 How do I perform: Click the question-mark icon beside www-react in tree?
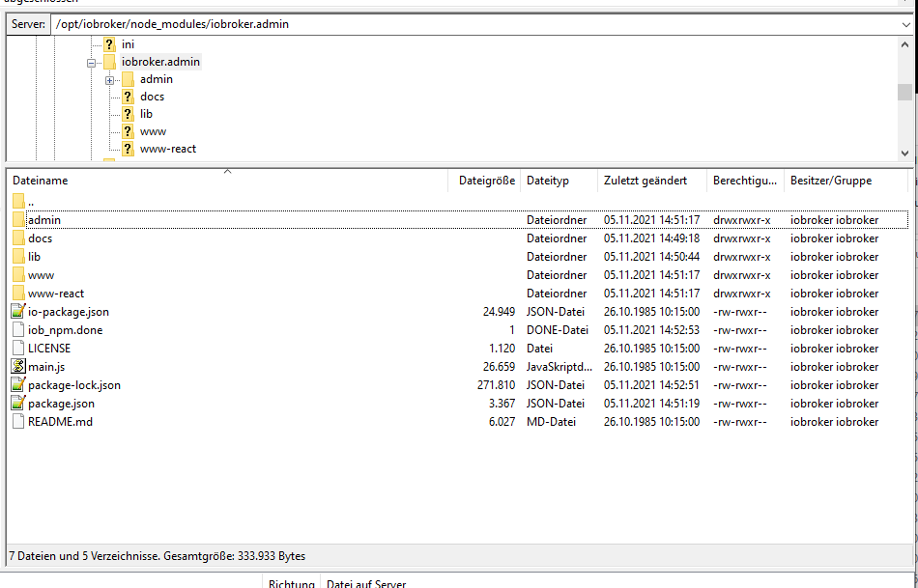coord(128,149)
